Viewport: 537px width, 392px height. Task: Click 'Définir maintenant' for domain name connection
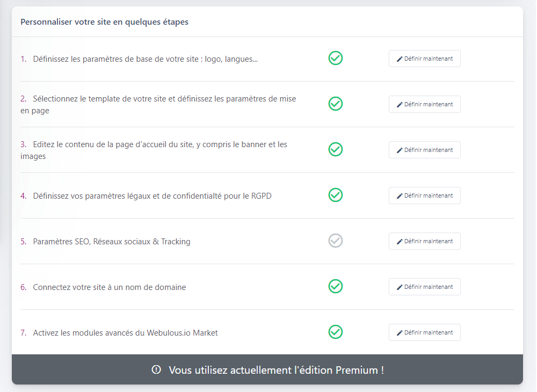click(424, 287)
